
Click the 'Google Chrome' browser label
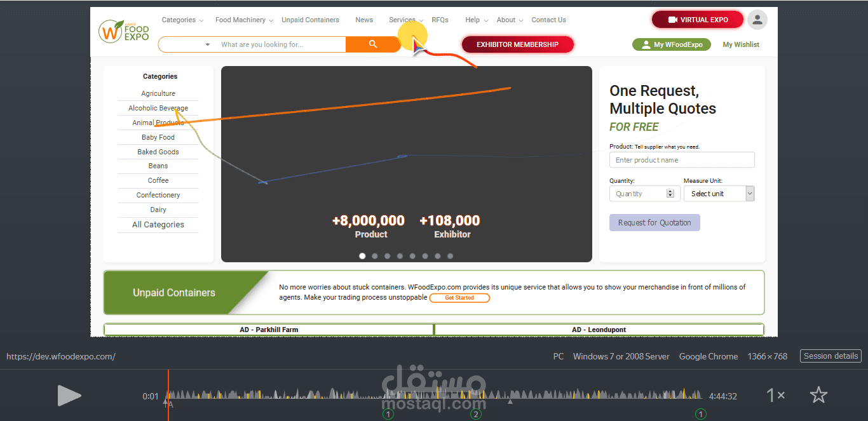point(709,357)
